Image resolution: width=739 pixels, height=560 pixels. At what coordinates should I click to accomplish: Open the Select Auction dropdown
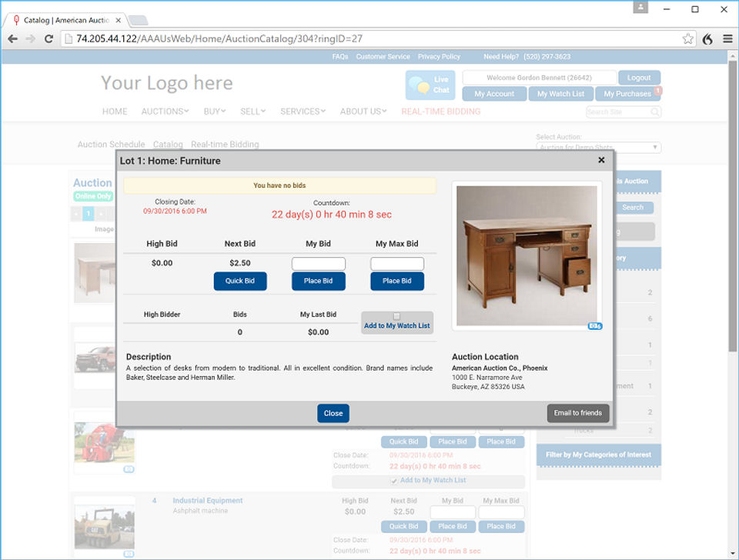tap(599, 147)
